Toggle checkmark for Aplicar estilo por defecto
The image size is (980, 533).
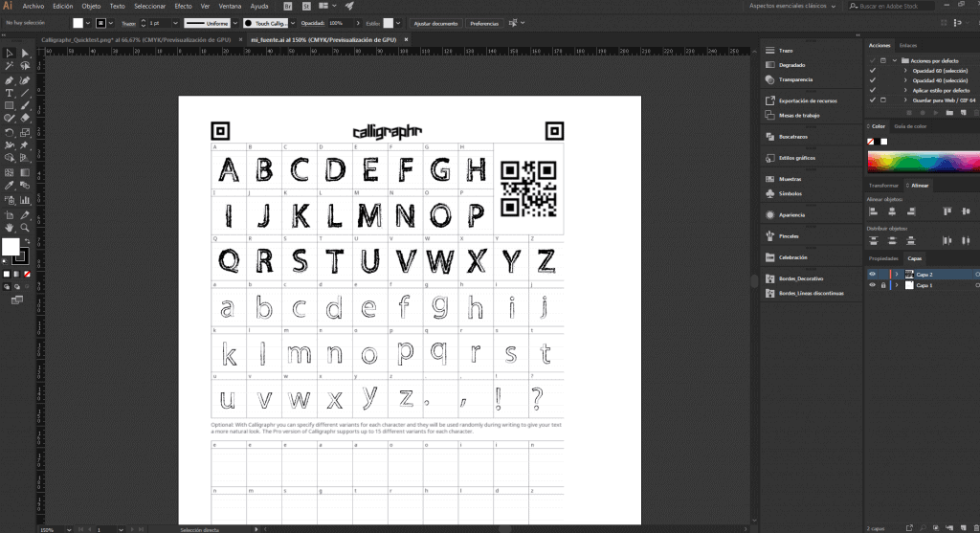coord(873,91)
